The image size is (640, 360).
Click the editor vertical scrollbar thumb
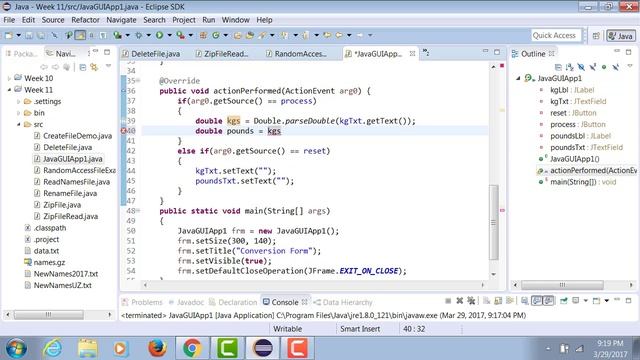point(494,222)
